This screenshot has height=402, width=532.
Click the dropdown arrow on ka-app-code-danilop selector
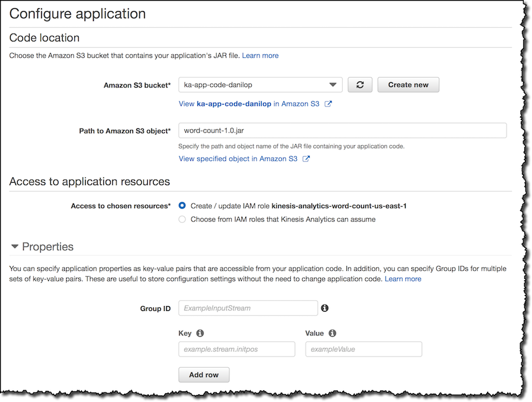pyautogui.click(x=333, y=85)
